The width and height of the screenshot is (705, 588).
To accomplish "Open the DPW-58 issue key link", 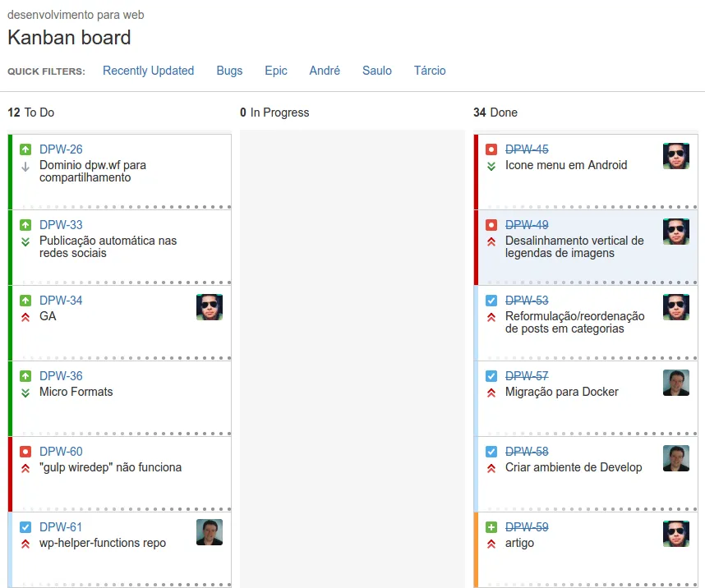I will click(x=527, y=452).
